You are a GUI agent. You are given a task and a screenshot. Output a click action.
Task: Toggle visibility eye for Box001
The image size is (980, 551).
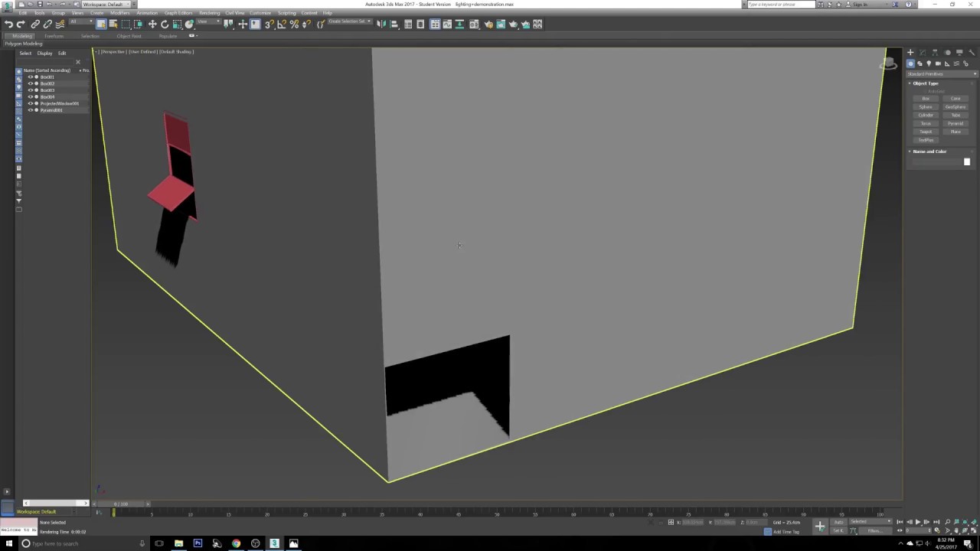(x=31, y=77)
